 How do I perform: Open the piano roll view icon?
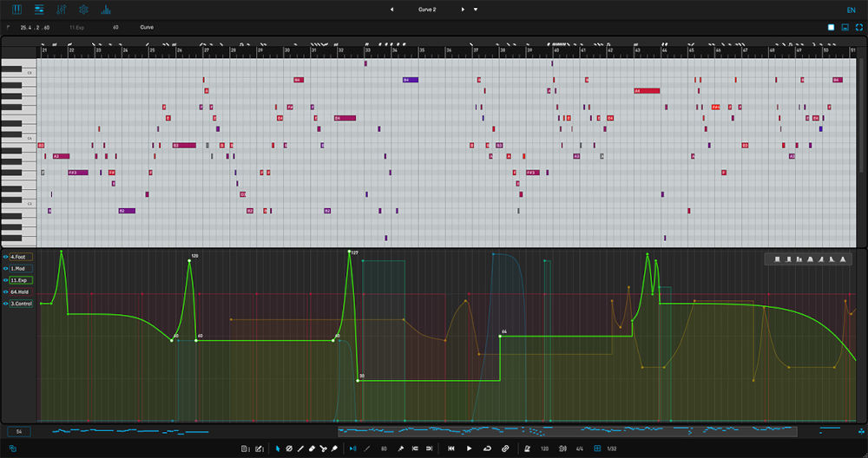pyautogui.click(x=16, y=10)
